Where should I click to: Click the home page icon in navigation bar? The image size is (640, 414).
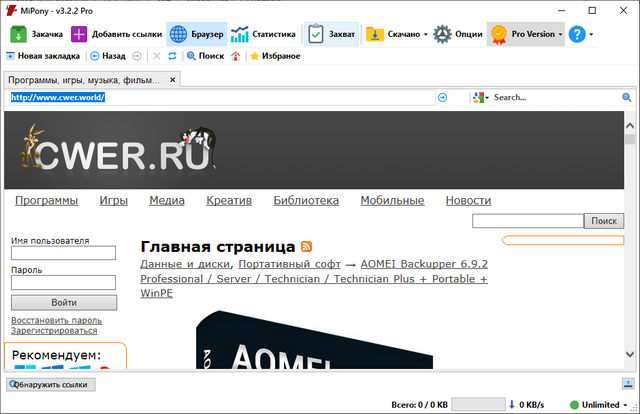coord(235,56)
